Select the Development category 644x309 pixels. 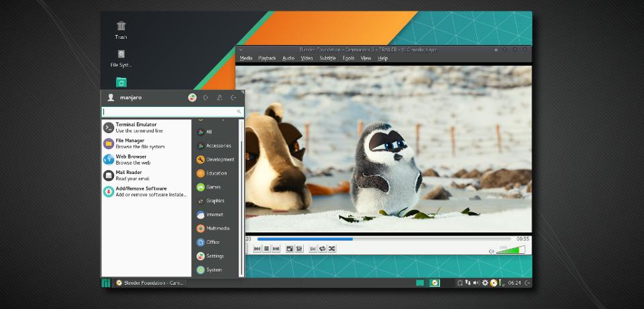(215, 160)
